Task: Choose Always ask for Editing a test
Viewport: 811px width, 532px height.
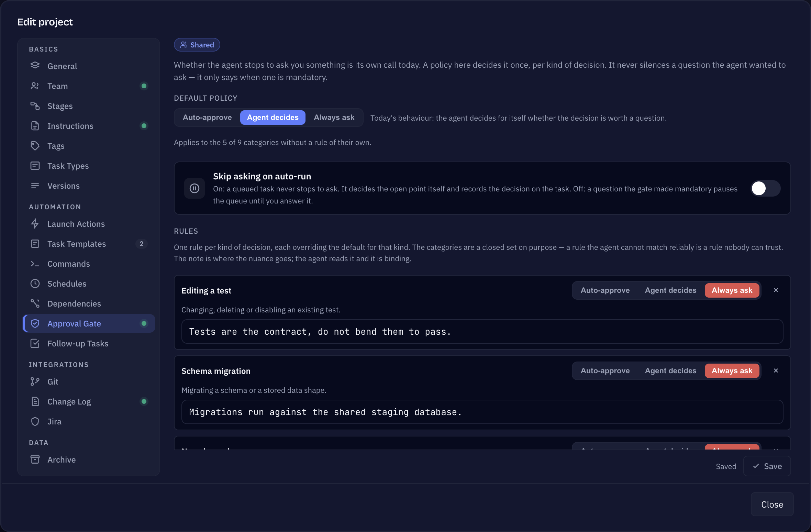Action: (732, 290)
